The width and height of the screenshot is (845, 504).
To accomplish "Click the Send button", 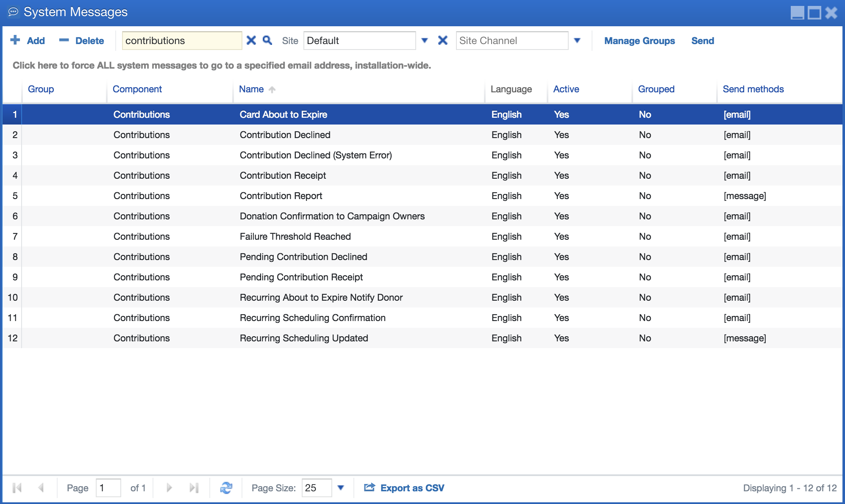I will pyautogui.click(x=703, y=41).
